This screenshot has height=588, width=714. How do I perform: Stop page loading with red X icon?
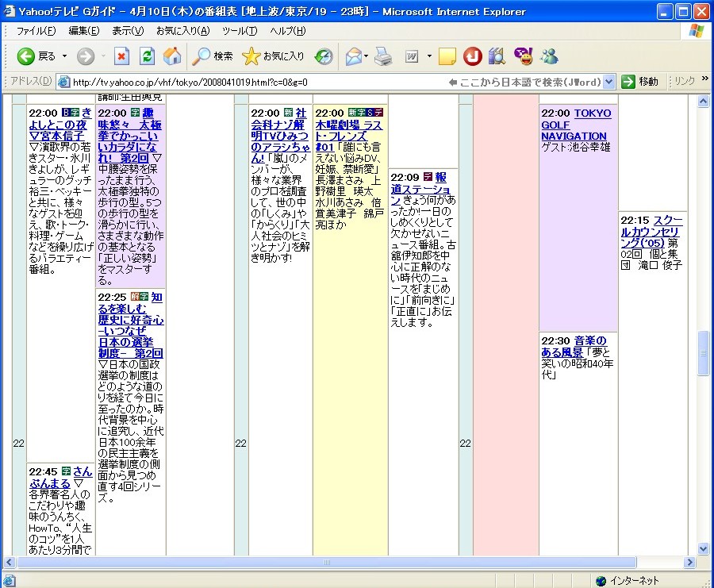coord(121,56)
